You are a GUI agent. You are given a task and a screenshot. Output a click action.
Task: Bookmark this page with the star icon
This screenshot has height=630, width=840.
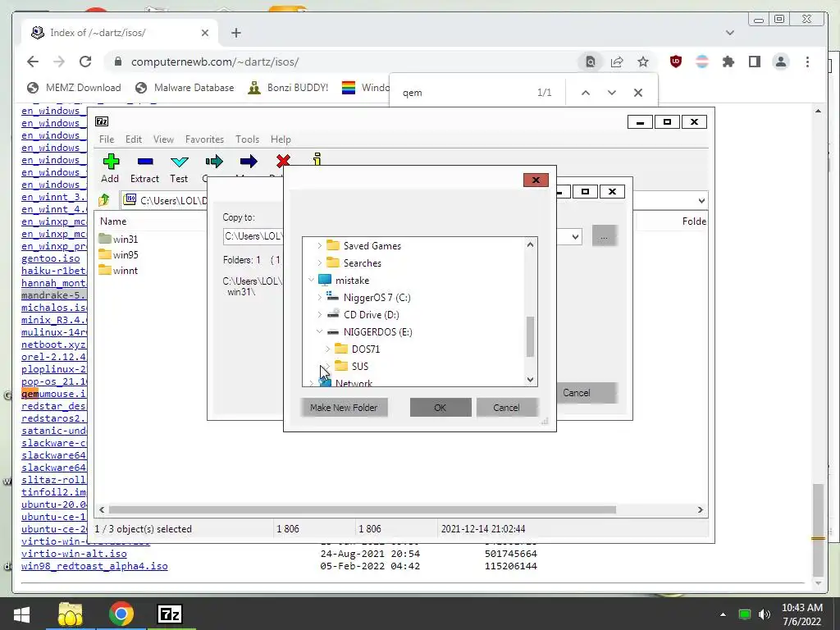coord(643,62)
